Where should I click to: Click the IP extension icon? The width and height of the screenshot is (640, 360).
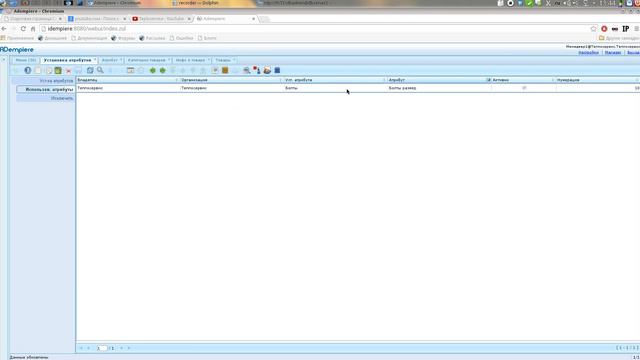625,29
